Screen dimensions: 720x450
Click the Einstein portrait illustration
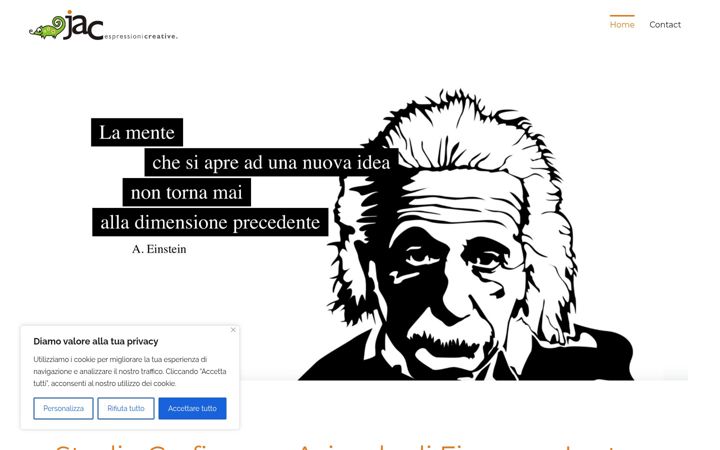tap(466, 236)
